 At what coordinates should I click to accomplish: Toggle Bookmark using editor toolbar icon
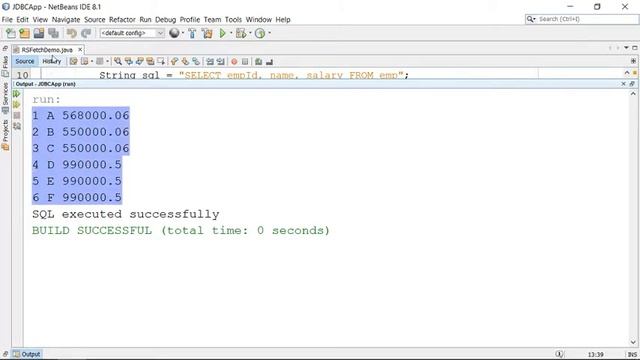(x=196, y=62)
